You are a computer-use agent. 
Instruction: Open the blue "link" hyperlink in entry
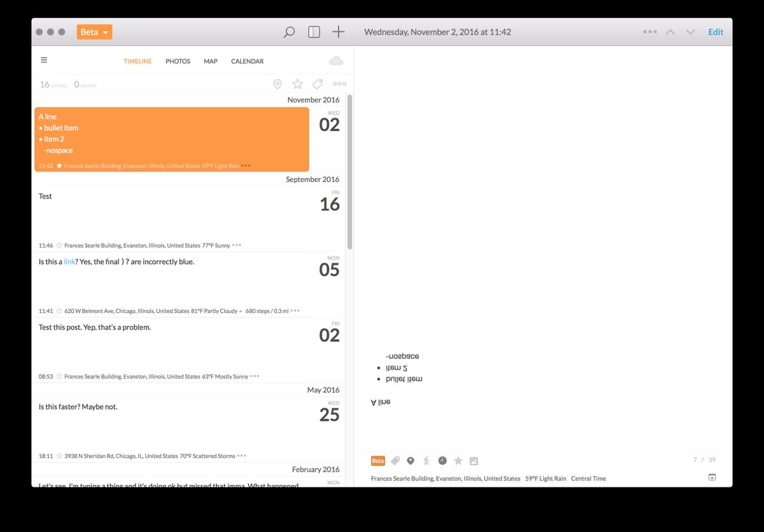(x=69, y=262)
